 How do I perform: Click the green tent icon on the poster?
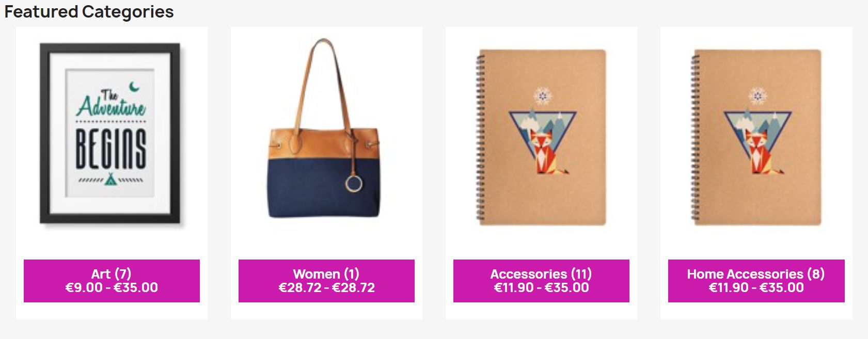tap(110, 180)
